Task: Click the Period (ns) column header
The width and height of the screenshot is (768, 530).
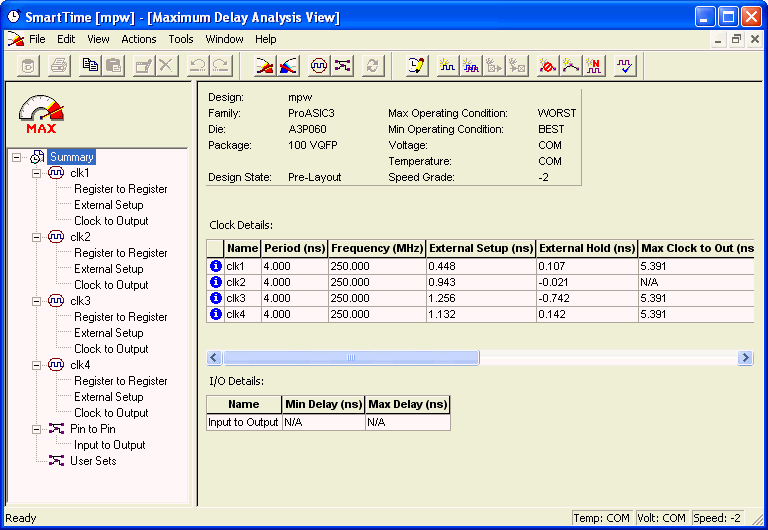Action: 295,248
